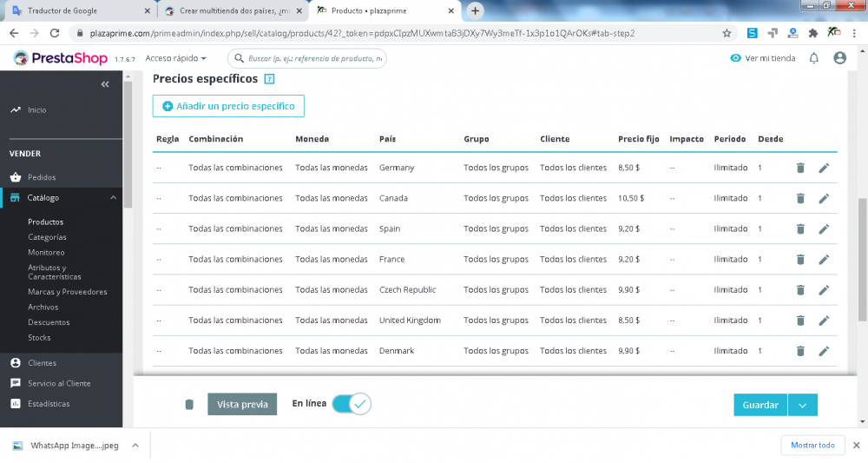Image resolution: width=868 pixels, height=463 pixels.
Task: Edit the Czech Republic specific price
Action: (x=824, y=289)
